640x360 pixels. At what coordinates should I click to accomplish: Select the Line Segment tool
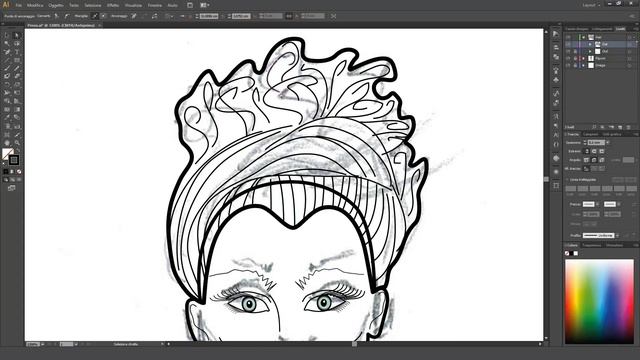pyautogui.click(x=7, y=60)
